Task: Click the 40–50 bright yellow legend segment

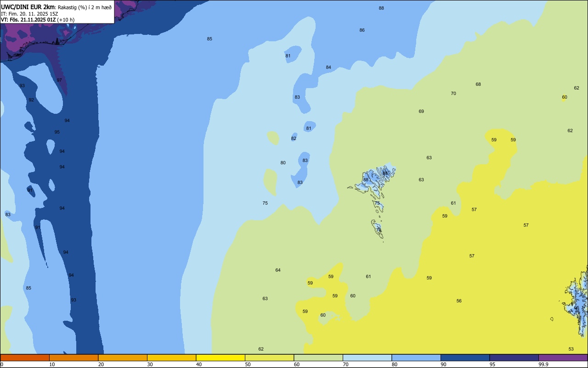Action: 220,357
